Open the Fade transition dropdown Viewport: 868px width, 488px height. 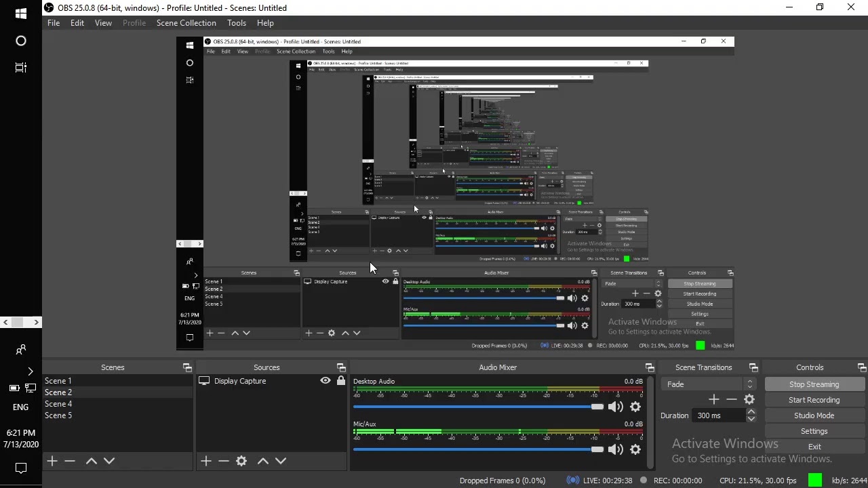pos(709,384)
